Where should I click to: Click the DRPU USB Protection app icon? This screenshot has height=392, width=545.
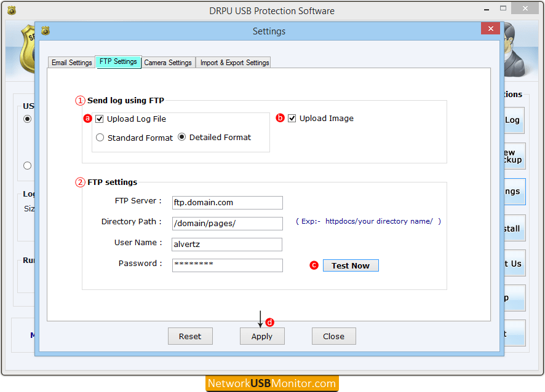point(12,10)
